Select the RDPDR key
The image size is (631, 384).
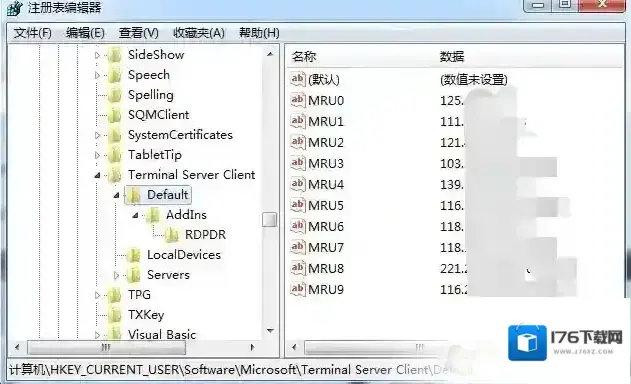205,235
